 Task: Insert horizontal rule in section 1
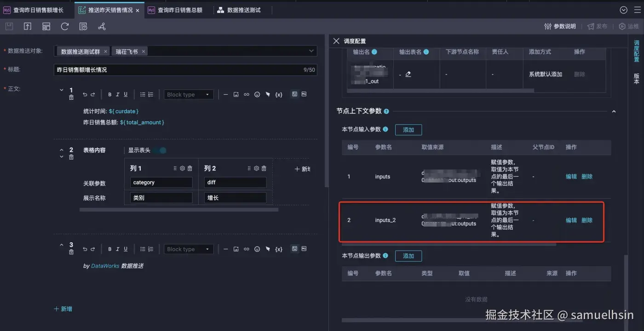coord(225,95)
